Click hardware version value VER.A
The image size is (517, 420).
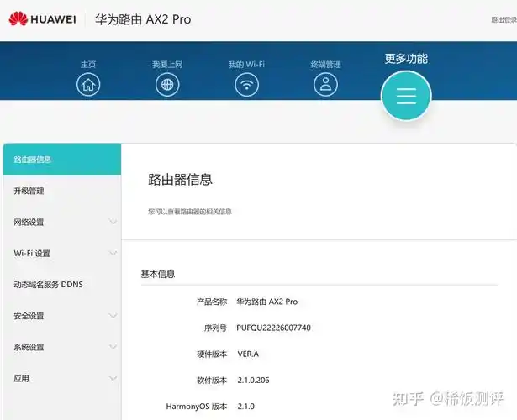click(x=248, y=354)
